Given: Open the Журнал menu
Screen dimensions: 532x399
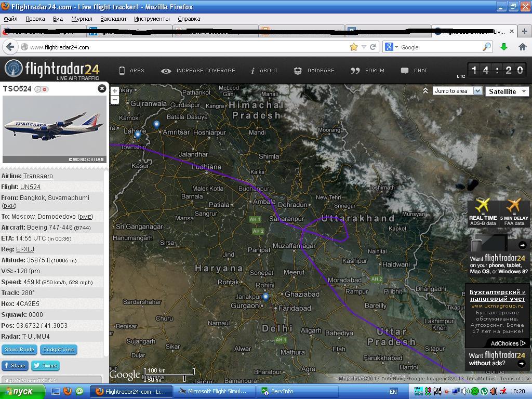Looking at the screenshot, I should 82,19.
